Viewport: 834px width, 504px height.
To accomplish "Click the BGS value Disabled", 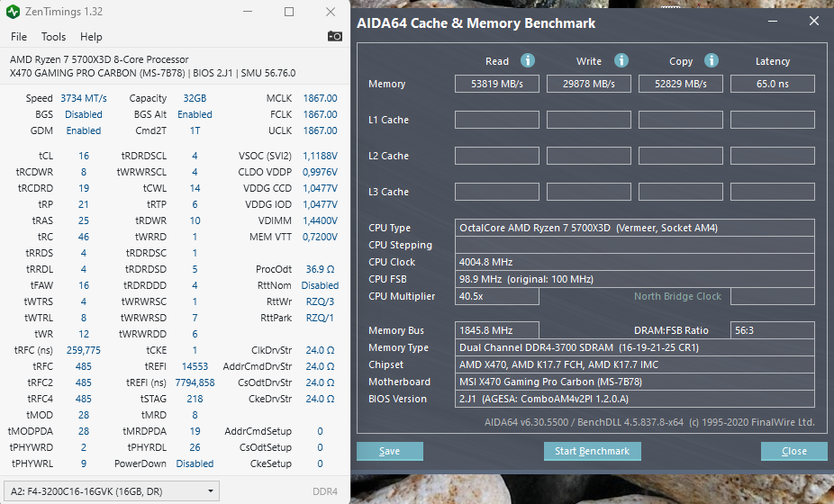I will 84,114.
